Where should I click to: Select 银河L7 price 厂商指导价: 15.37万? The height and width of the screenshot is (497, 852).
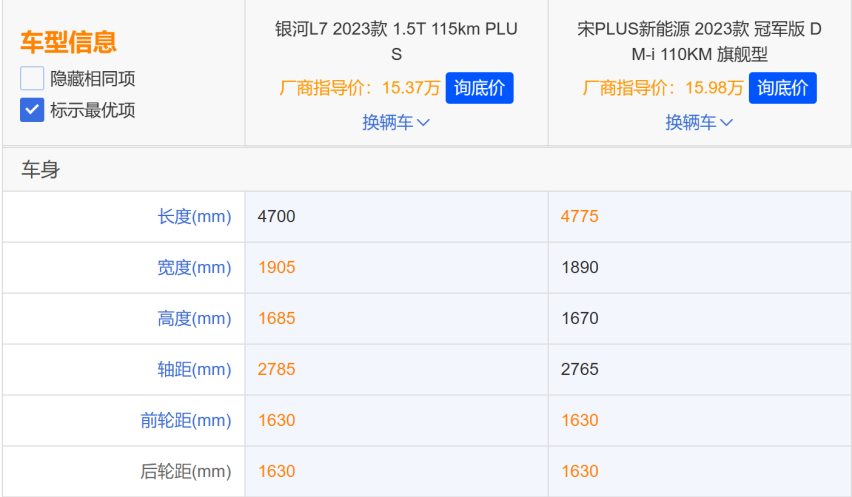(x=360, y=87)
